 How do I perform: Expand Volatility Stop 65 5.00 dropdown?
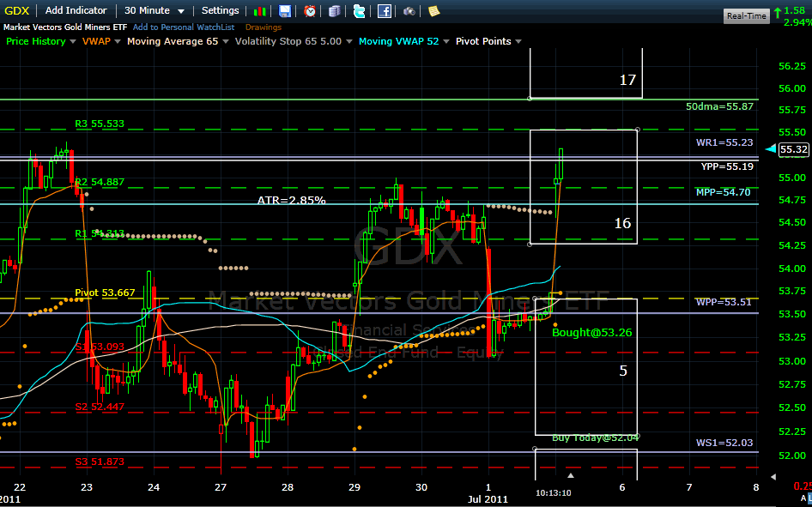click(293, 41)
